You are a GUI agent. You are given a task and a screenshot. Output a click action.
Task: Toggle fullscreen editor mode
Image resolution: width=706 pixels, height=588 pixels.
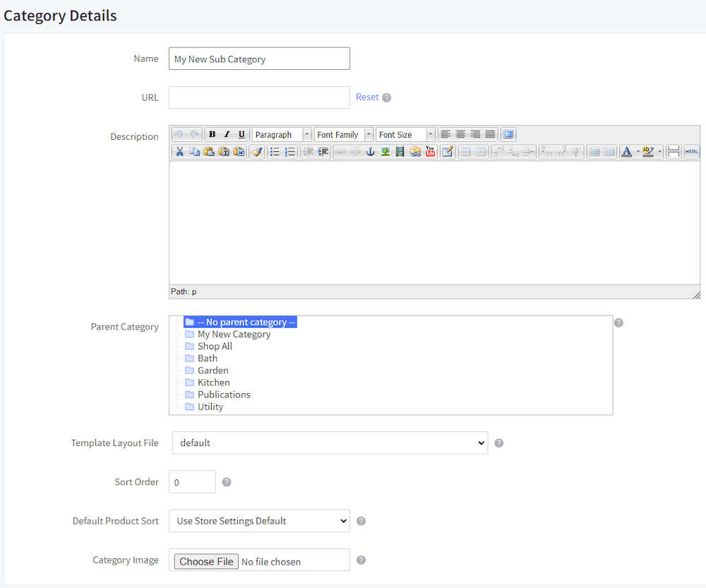508,134
